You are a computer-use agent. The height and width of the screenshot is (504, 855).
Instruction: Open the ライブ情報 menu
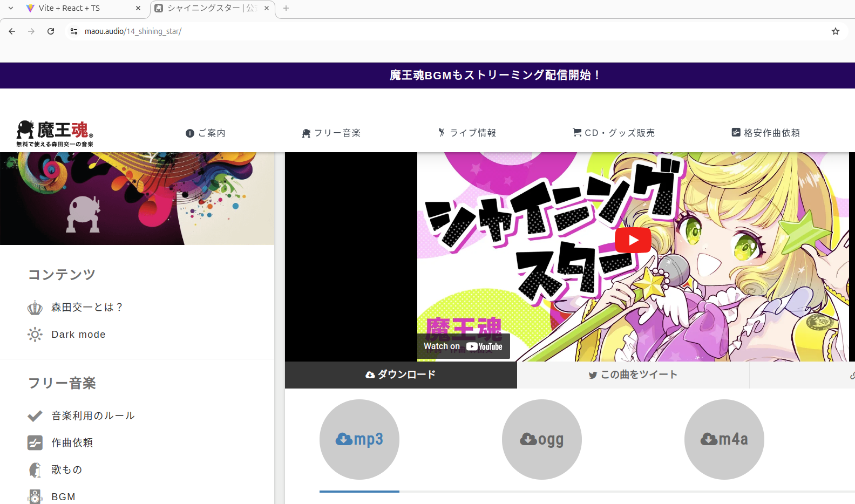467,133
